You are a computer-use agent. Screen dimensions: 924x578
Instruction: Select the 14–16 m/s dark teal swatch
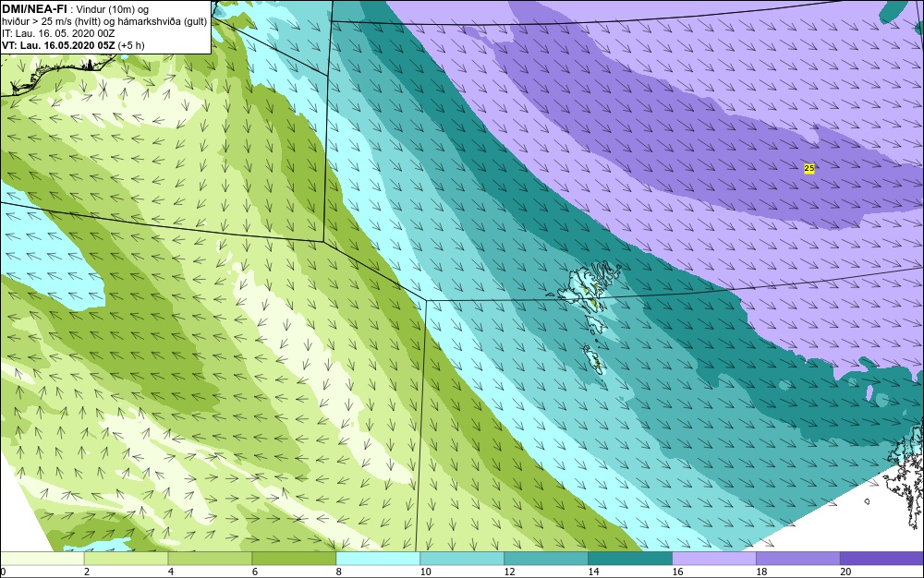pyautogui.click(x=630, y=558)
